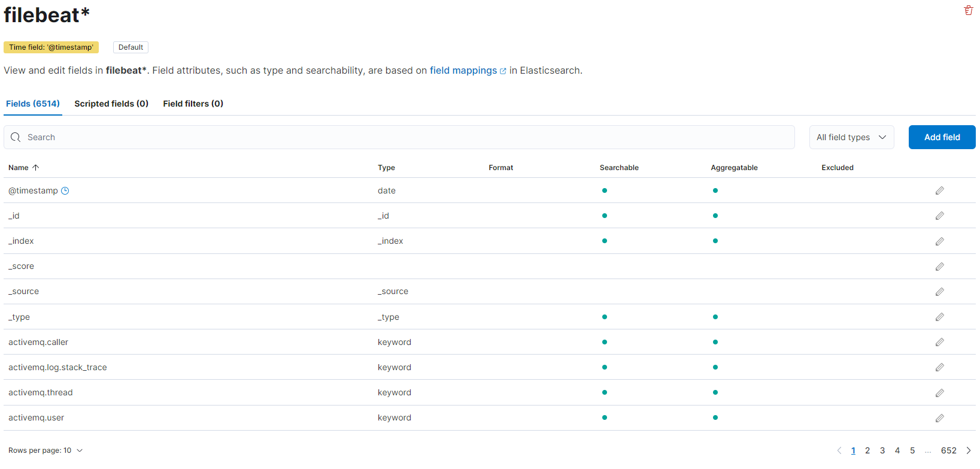
Task: Click the keyword type of activemq.caller
Action: [395, 342]
